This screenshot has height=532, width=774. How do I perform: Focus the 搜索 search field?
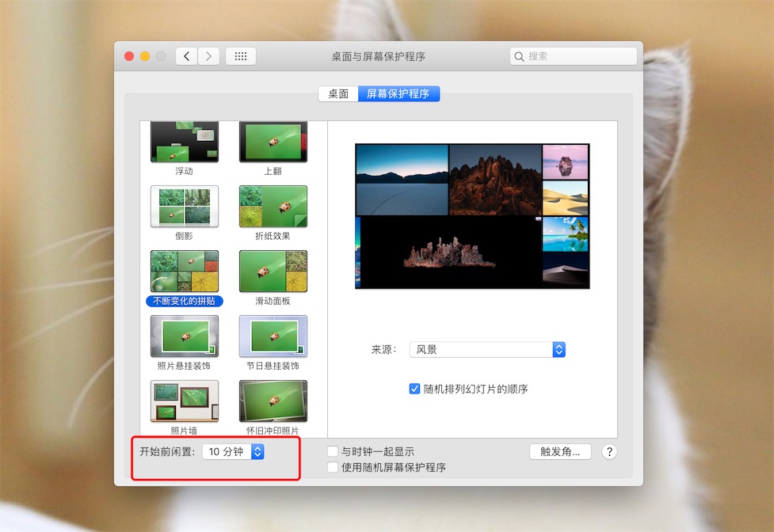573,56
